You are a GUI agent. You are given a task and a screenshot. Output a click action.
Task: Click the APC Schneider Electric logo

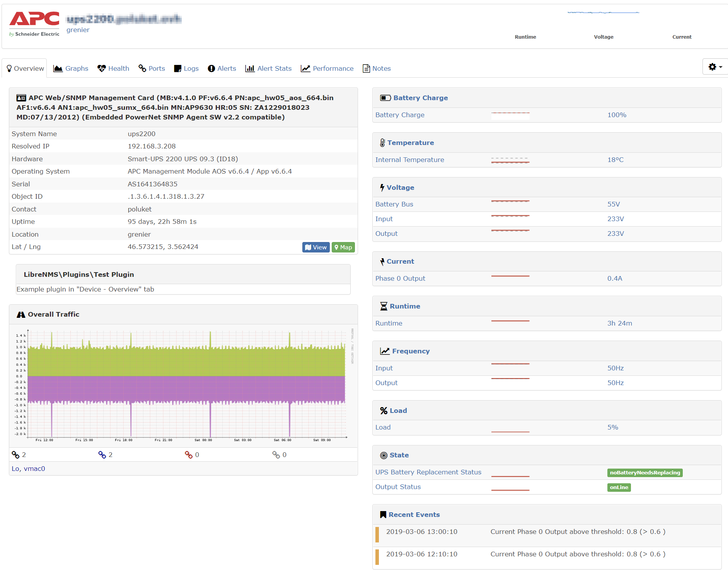[x=34, y=24]
